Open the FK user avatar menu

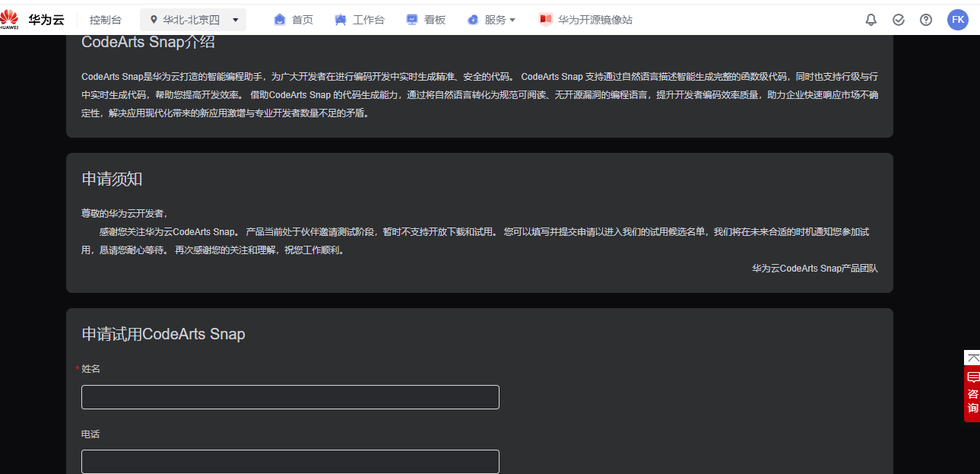click(x=958, y=20)
